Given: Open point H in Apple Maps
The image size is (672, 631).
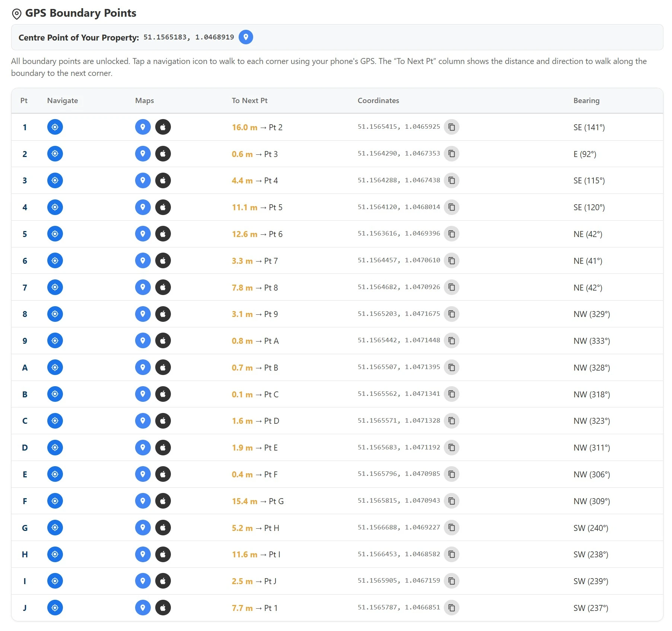Looking at the screenshot, I should (x=163, y=554).
